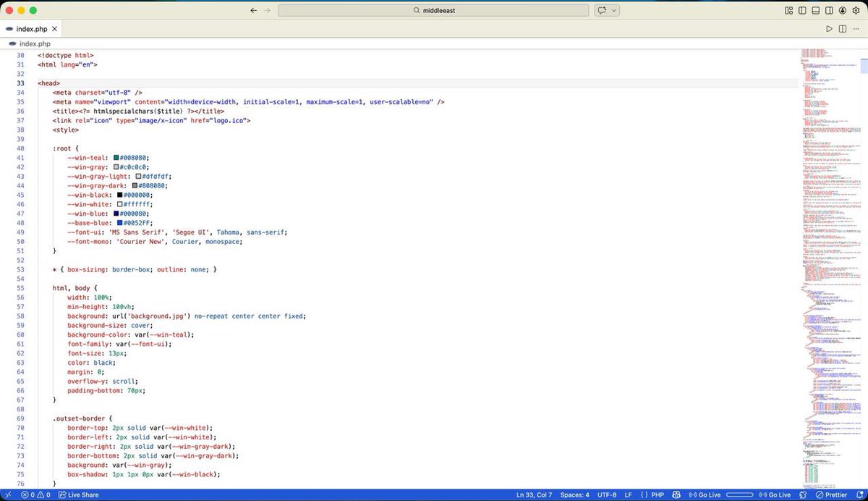The image size is (868, 501).
Task: Toggle the primary side bar
Action: click(802, 11)
